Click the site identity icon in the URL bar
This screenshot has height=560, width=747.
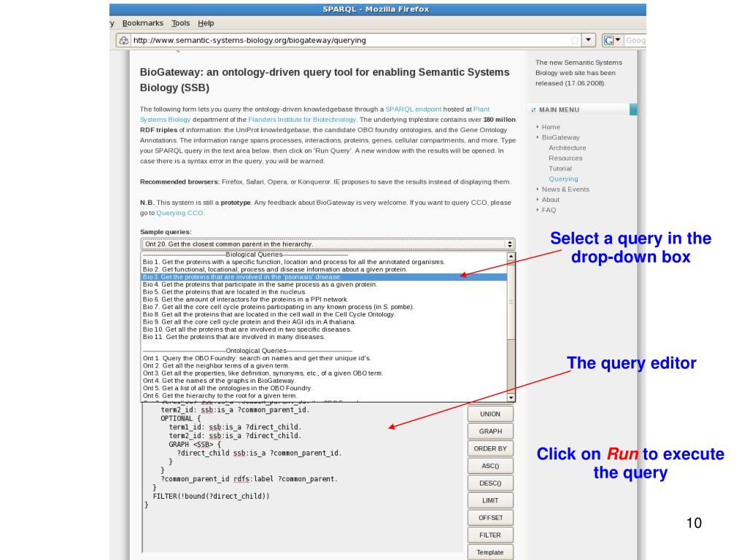point(123,41)
